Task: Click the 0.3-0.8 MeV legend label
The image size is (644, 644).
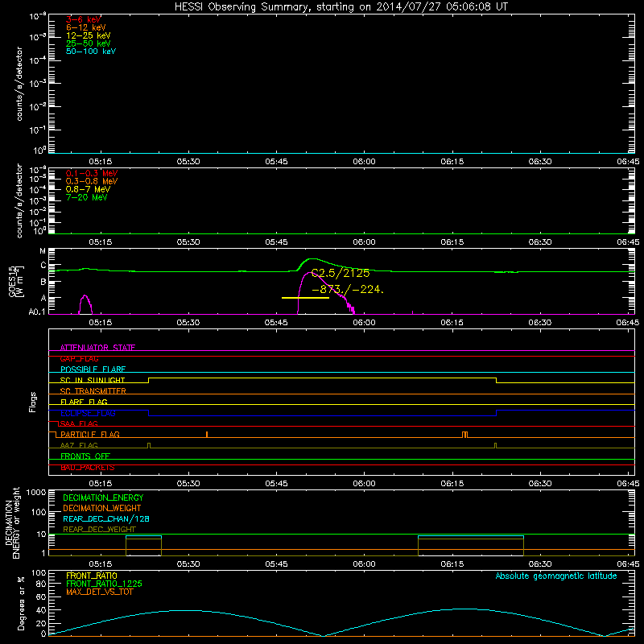Action: (92, 181)
